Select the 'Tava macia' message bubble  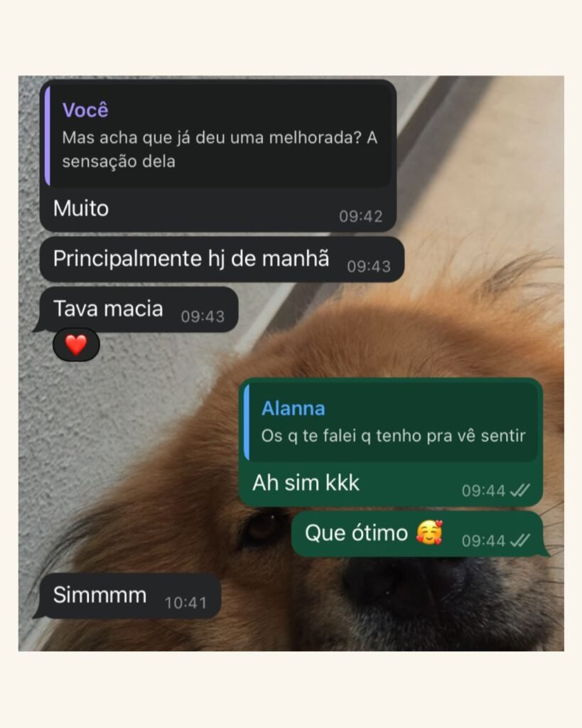tap(139, 309)
